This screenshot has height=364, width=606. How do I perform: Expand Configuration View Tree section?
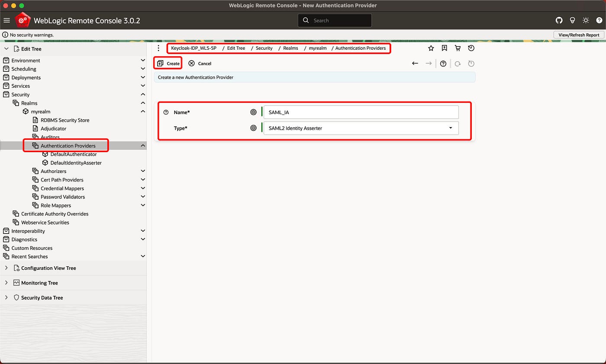(6, 268)
